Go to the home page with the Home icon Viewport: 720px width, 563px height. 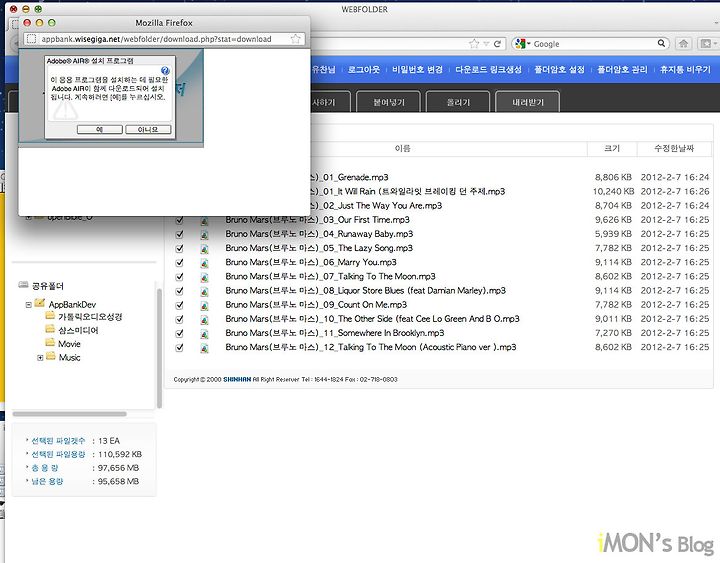(683, 44)
